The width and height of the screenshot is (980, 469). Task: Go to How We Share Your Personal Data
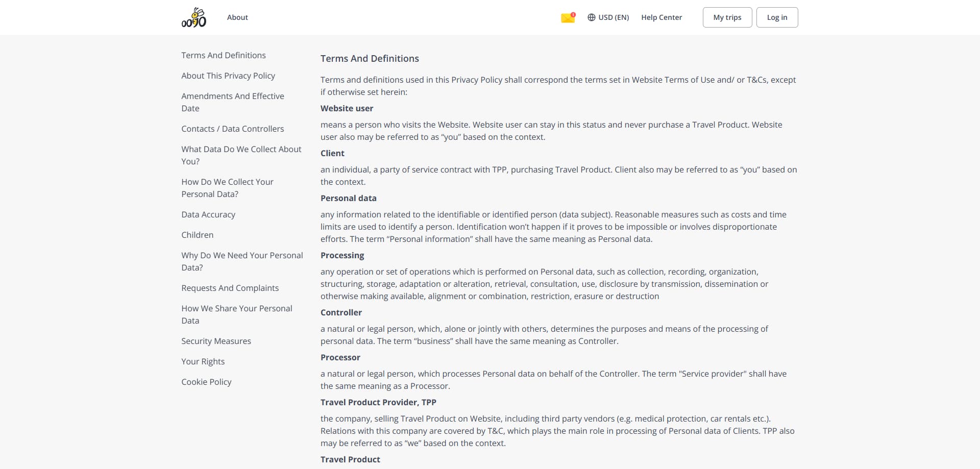click(x=237, y=314)
